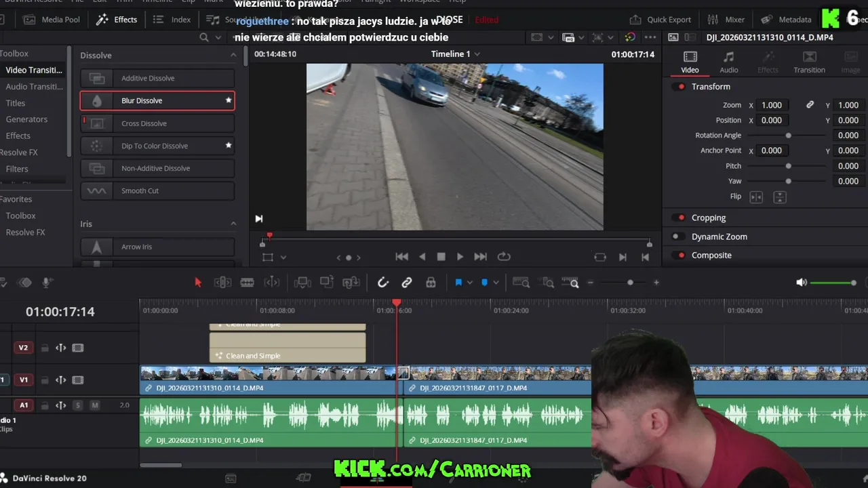The height and width of the screenshot is (488, 868).
Task: Go to first frame in viewer
Action: coord(402,257)
